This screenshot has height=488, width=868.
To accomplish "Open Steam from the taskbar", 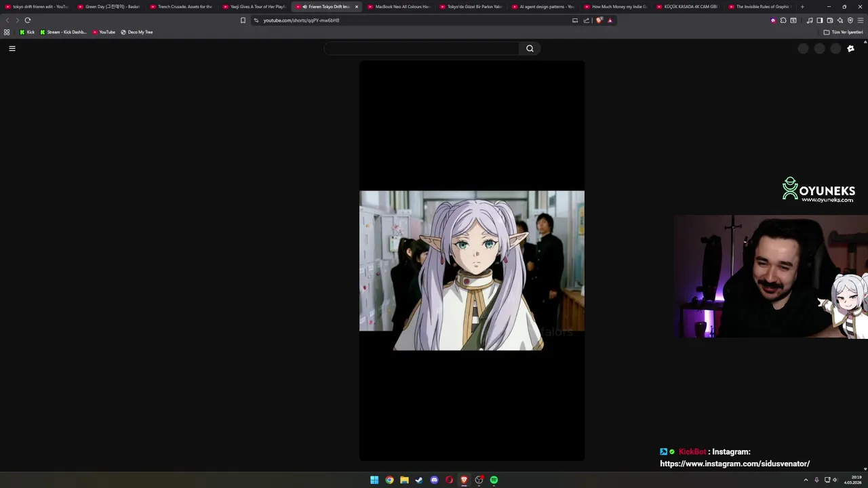I will pos(419,480).
